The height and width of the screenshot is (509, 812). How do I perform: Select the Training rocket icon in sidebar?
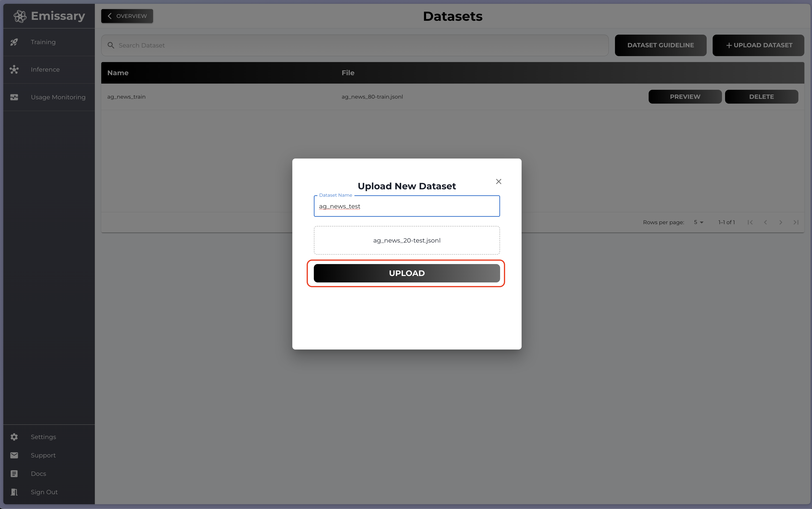14,42
